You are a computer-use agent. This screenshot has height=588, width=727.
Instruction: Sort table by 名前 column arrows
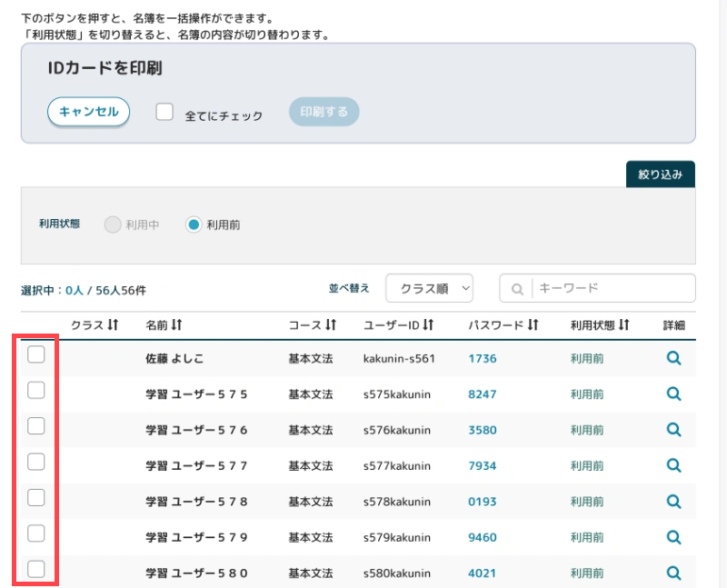pos(176,324)
